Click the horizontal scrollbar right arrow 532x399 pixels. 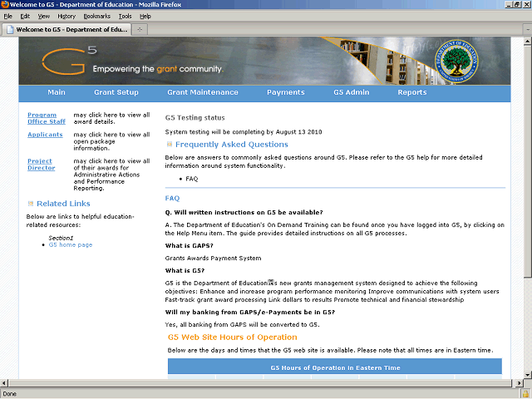(519, 383)
